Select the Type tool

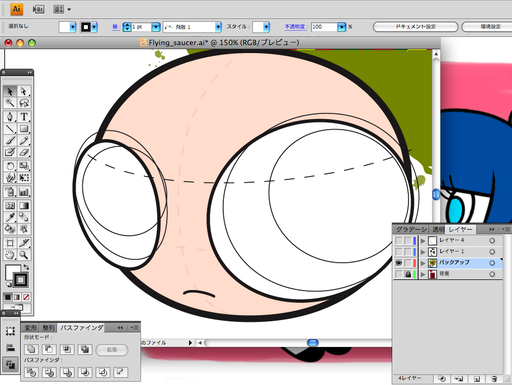coord(24,117)
